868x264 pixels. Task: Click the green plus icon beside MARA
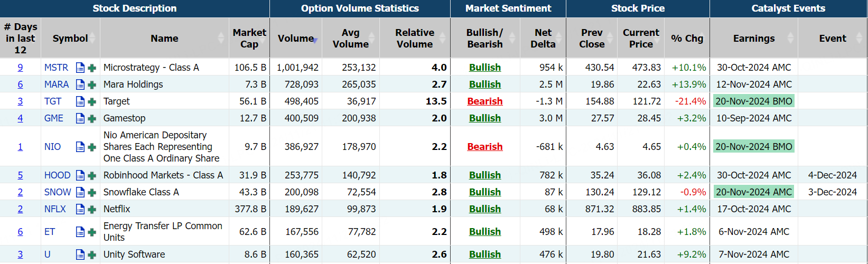click(92, 84)
